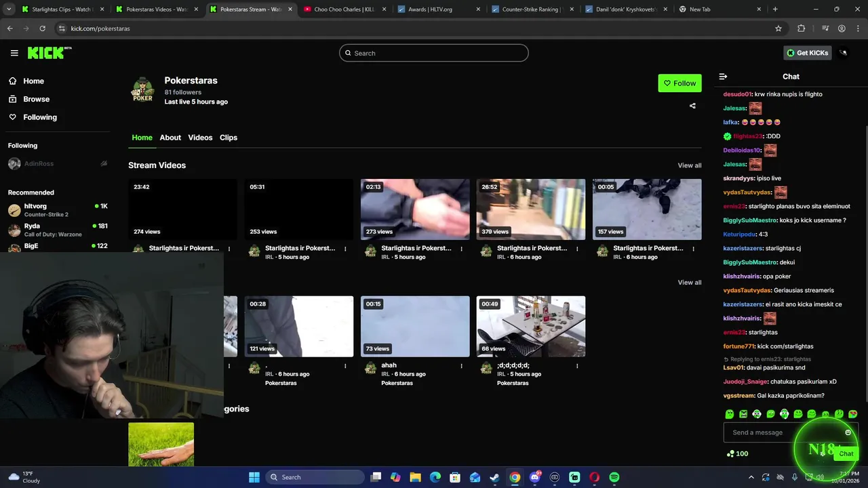
Task: Open the user profile avatar menu
Action: [844, 53]
